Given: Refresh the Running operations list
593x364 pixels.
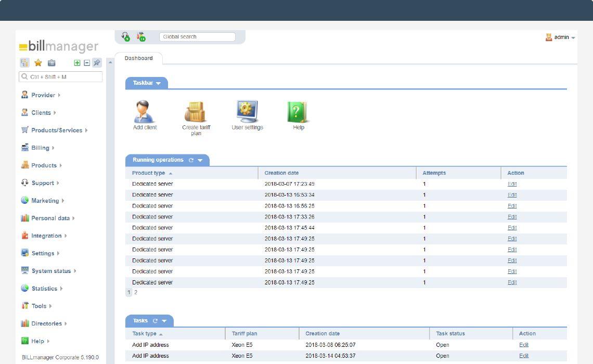Looking at the screenshot, I should click(191, 160).
